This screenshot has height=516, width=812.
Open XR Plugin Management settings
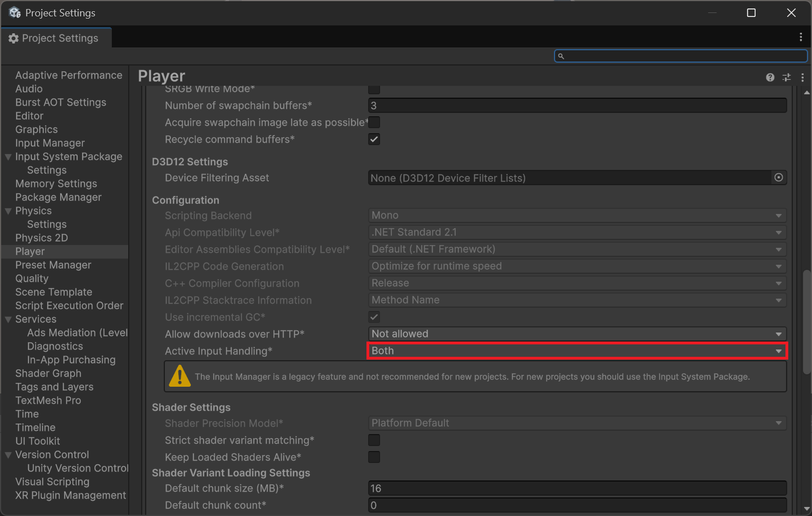71,495
